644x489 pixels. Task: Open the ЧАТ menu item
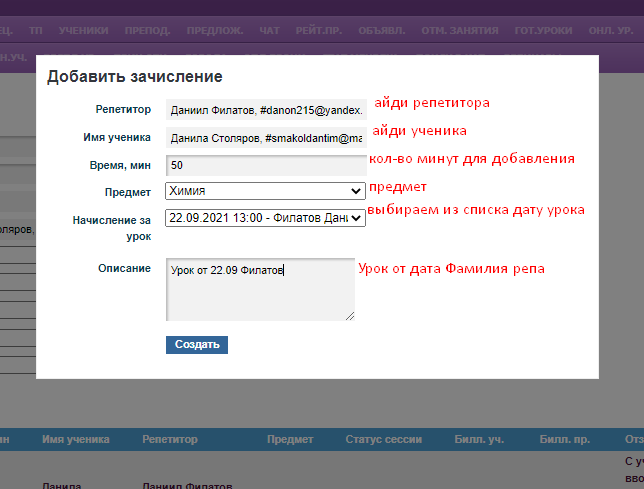point(269,31)
